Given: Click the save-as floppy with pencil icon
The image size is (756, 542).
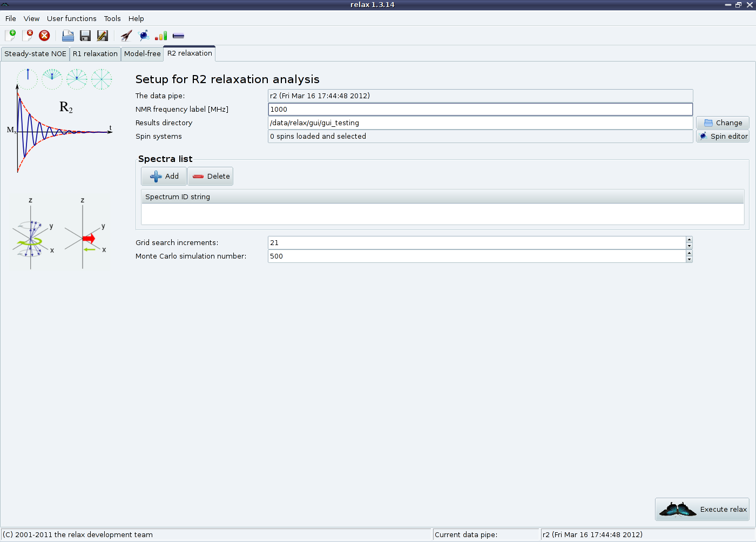Looking at the screenshot, I should 102,36.
